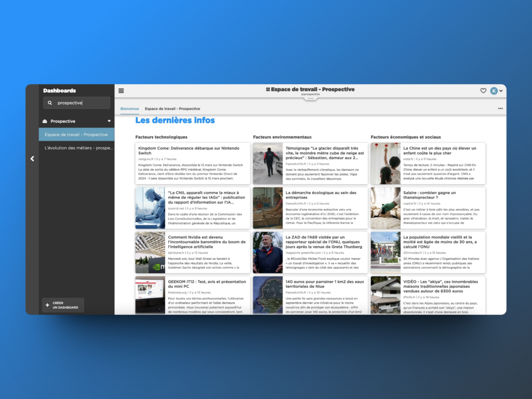The width and height of the screenshot is (532, 399).
Task: Open the Kingdom Come: Deliverance article
Action: click(x=185, y=151)
